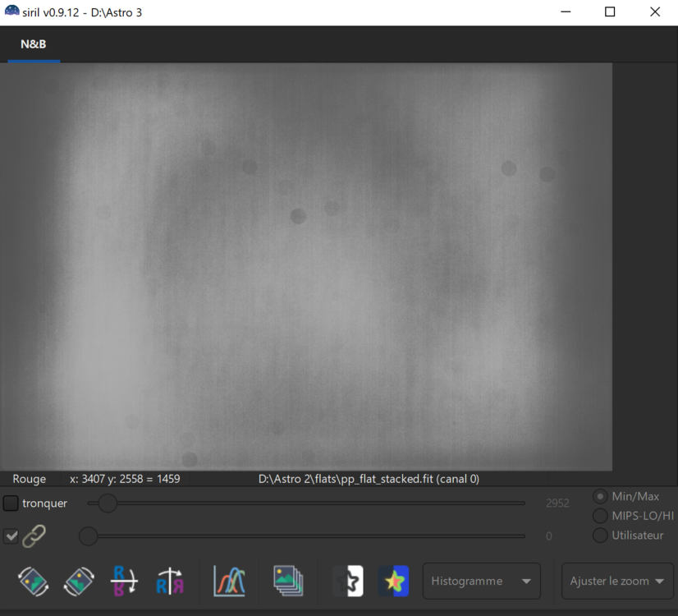The image size is (678, 616).
Task: Rotate the image counter-clockwise
Action: (x=33, y=581)
